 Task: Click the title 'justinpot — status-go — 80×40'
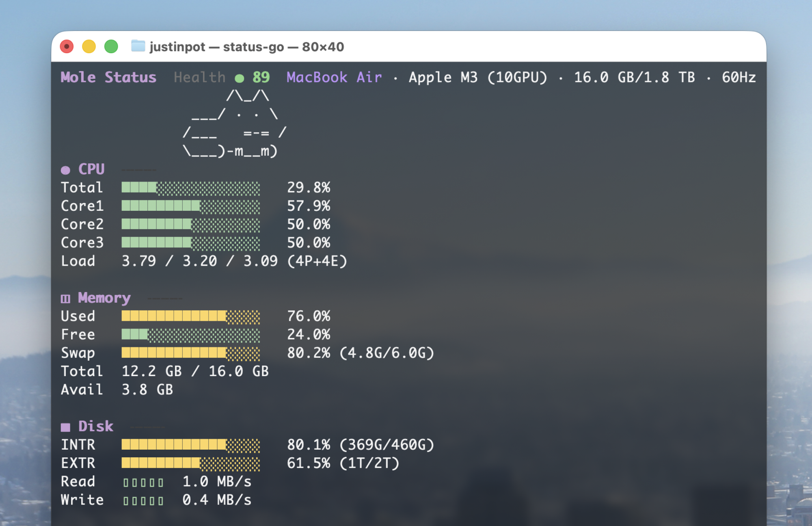point(246,47)
